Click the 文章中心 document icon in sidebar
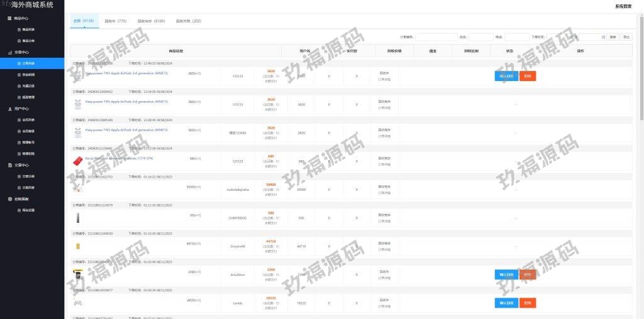 9,165
